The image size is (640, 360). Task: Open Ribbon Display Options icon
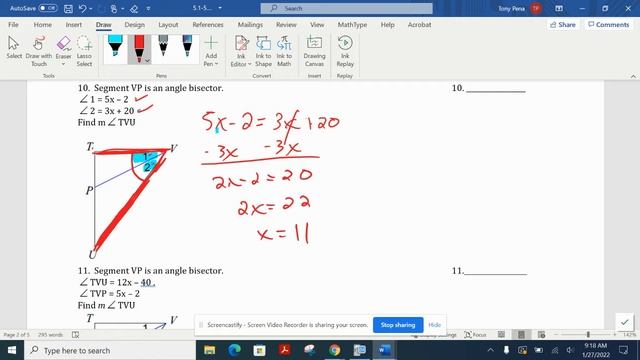point(559,8)
